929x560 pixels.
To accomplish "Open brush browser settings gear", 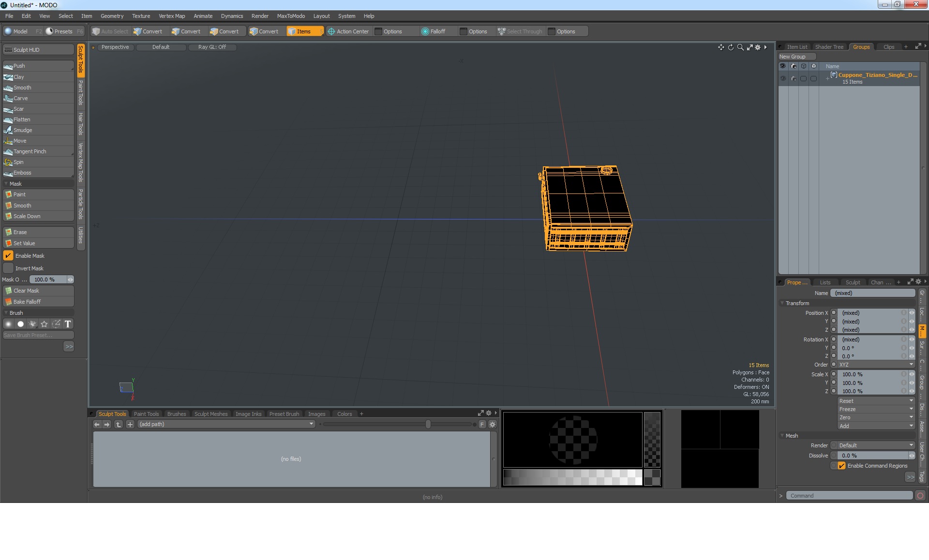I will coord(493,424).
